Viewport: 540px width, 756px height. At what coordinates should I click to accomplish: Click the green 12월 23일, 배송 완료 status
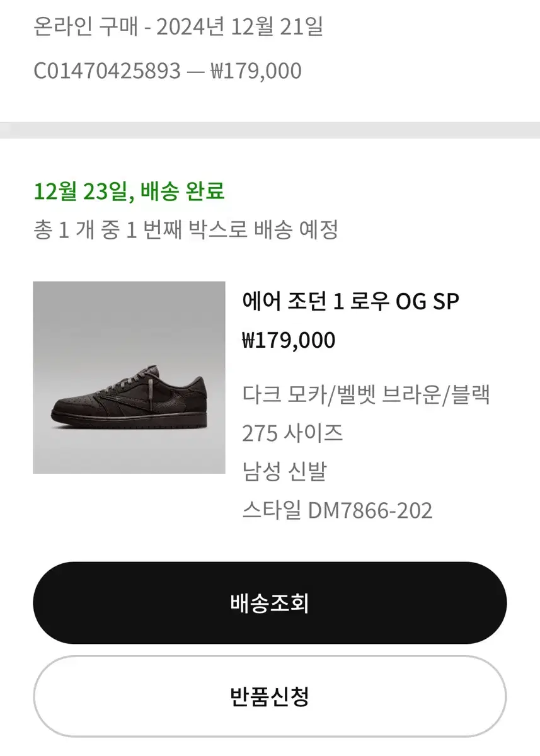[129, 191]
